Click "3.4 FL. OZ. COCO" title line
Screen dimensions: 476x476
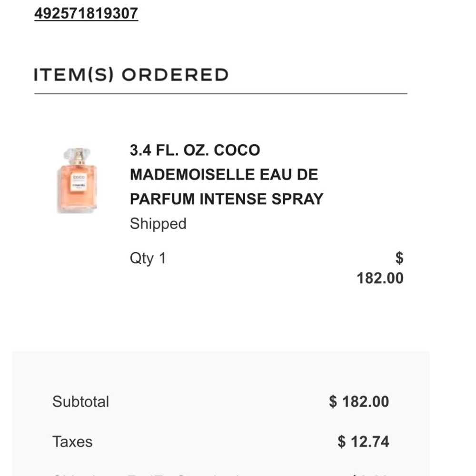point(195,150)
